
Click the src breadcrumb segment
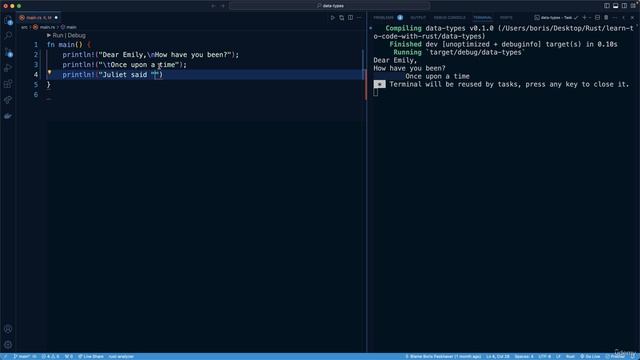click(24, 27)
